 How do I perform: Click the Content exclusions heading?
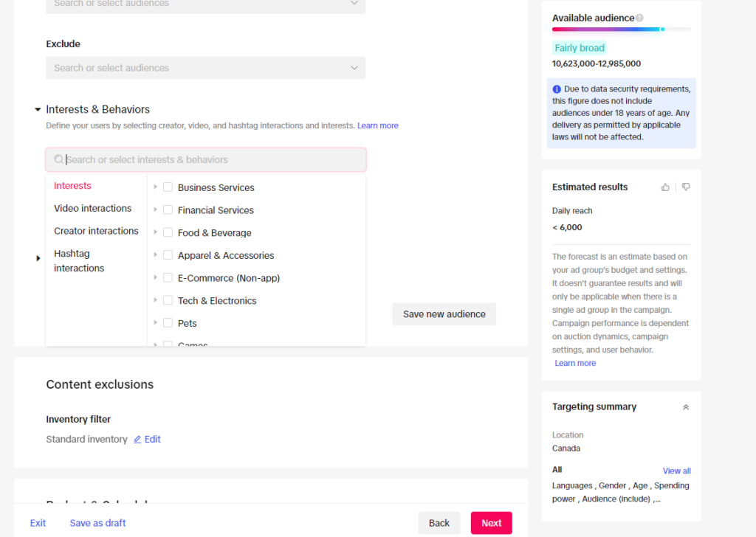pos(100,384)
